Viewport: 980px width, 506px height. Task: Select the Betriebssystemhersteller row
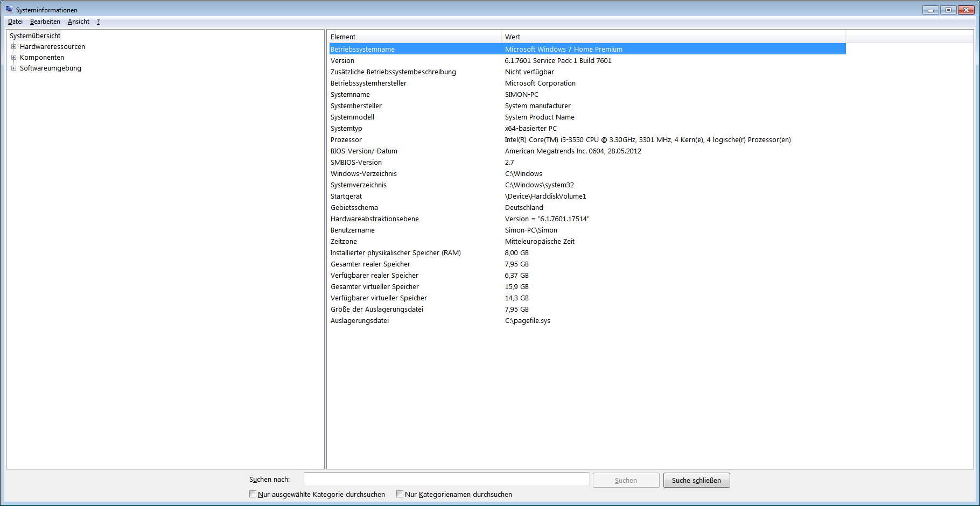point(587,83)
